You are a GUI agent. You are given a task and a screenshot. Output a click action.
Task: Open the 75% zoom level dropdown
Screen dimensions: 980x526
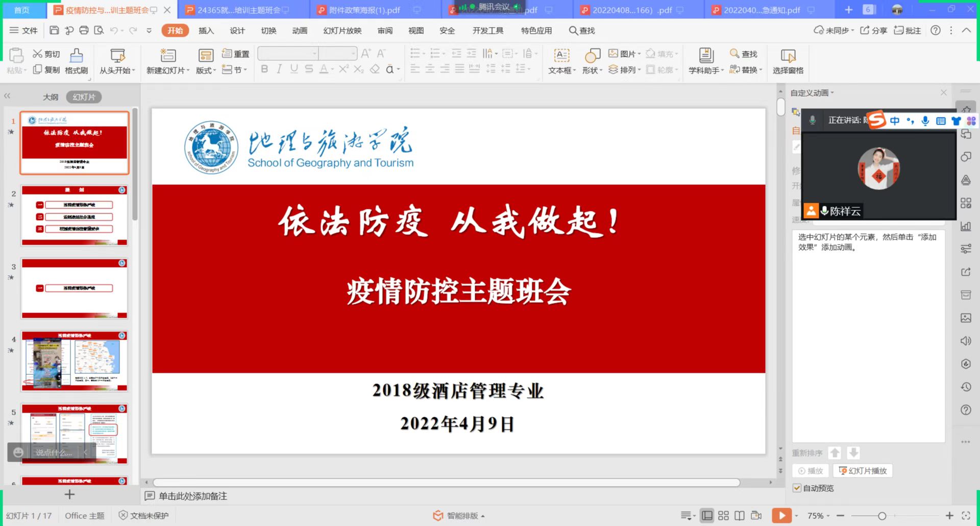818,516
